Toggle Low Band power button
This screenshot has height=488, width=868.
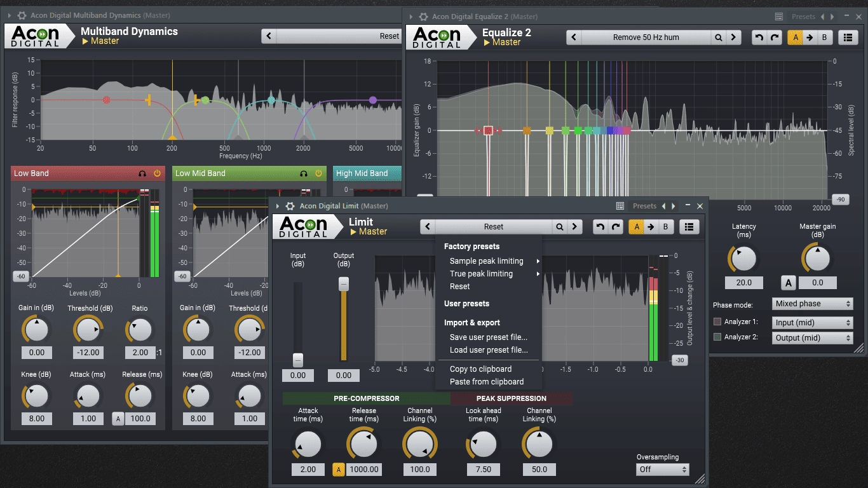coord(157,173)
